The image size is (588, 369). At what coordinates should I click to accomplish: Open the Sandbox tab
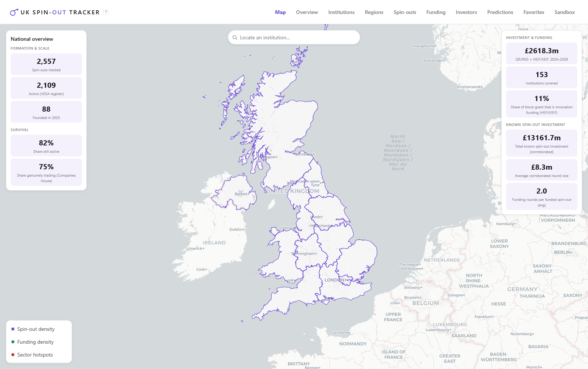564,12
